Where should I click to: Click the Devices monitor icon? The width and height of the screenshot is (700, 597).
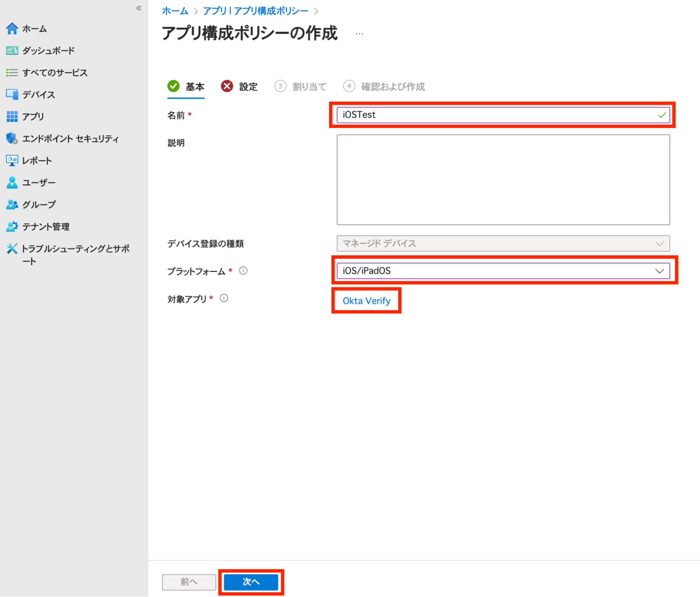12,94
